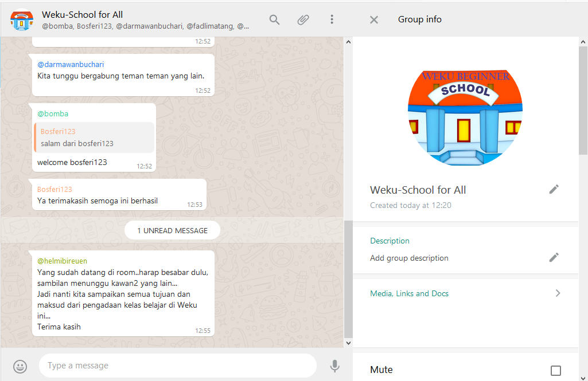Select sender name @helmibireuen
Image resolution: width=588 pixels, height=381 pixels.
(62, 261)
